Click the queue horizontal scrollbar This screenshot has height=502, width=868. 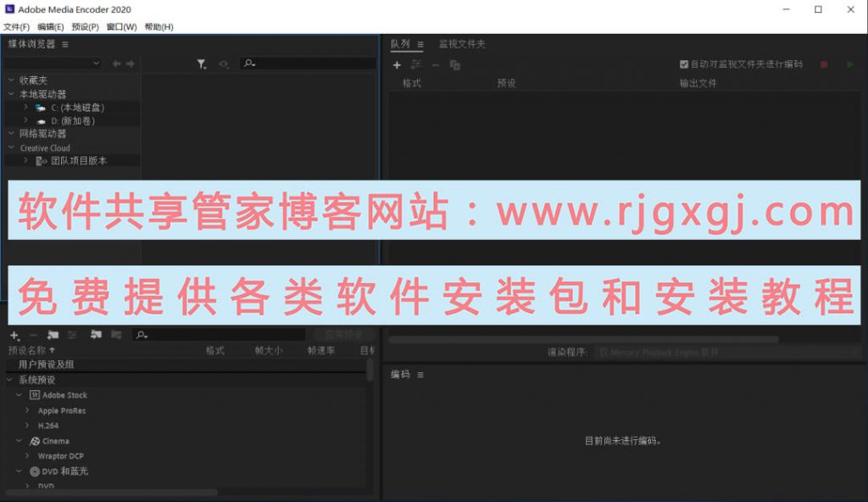coord(583,338)
